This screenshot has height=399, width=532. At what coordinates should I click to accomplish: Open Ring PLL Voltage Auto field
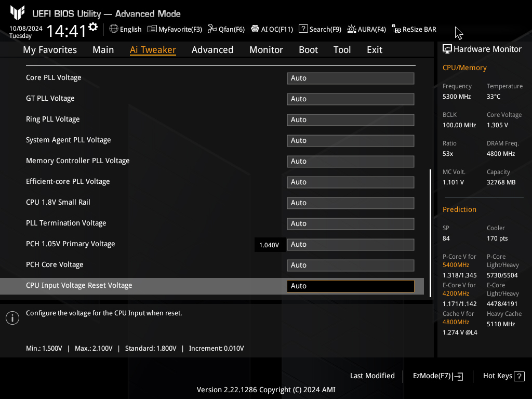351,119
